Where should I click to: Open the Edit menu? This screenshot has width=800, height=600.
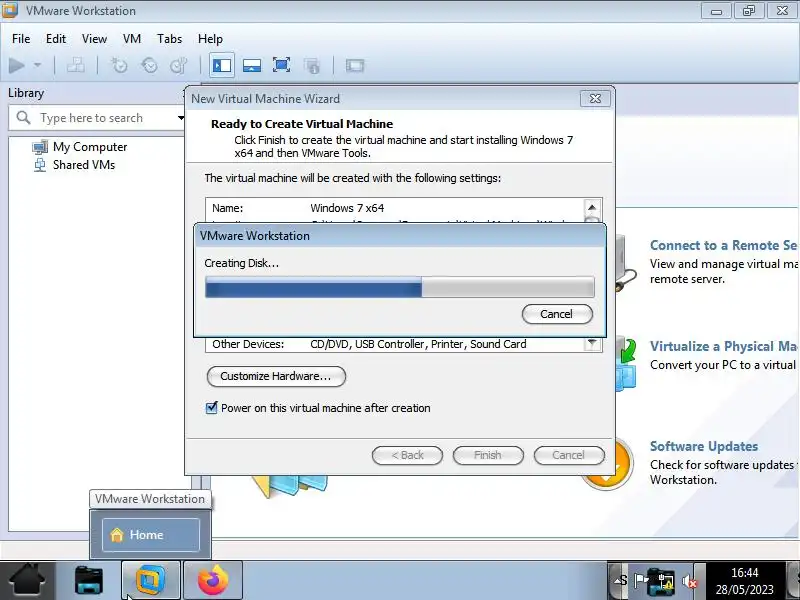tap(56, 39)
